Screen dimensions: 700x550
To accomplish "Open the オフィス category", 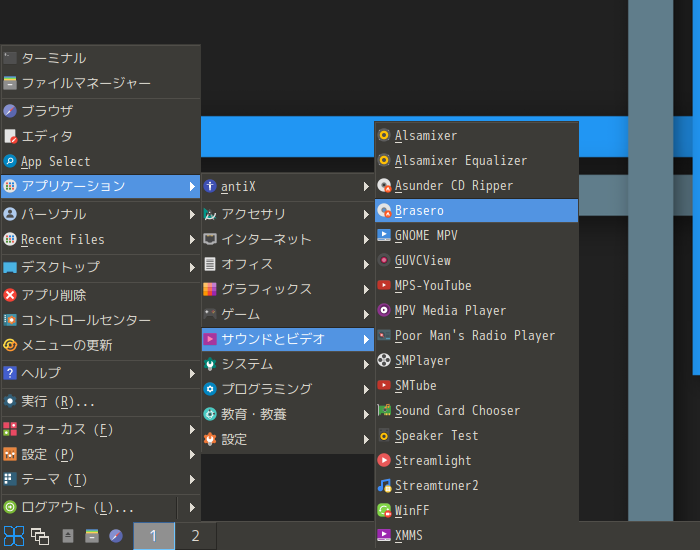I will click(x=288, y=264).
